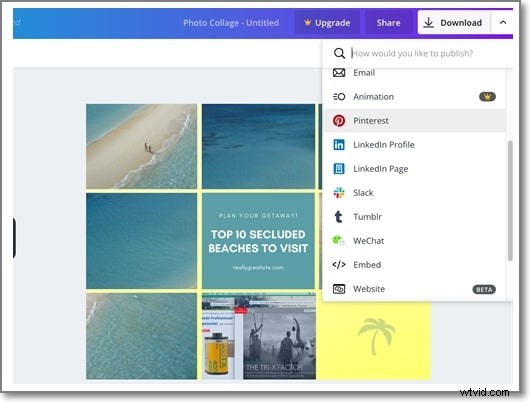Choose Email envelope icon
Viewport: 530px width, 402px height.
tap(339, 72)
